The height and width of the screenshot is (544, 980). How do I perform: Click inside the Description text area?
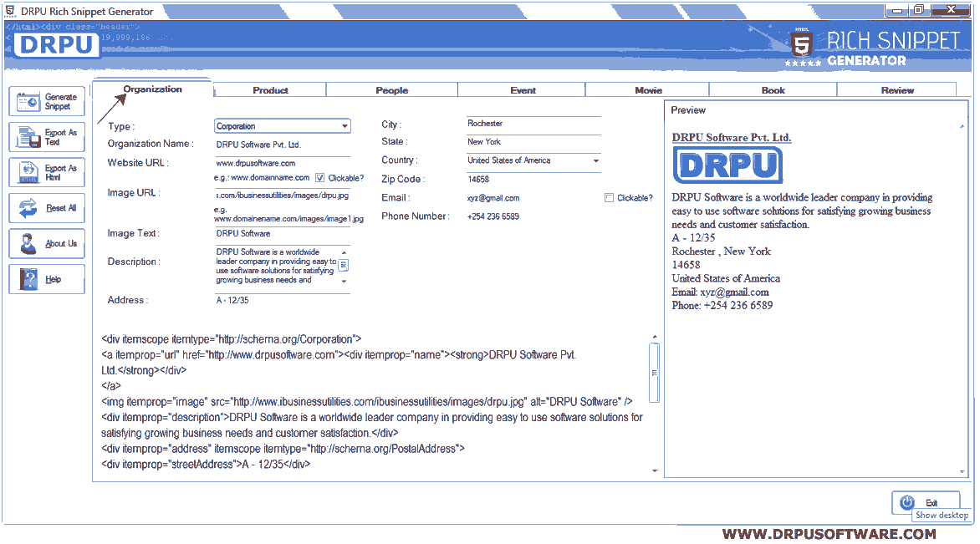point(276,267)
